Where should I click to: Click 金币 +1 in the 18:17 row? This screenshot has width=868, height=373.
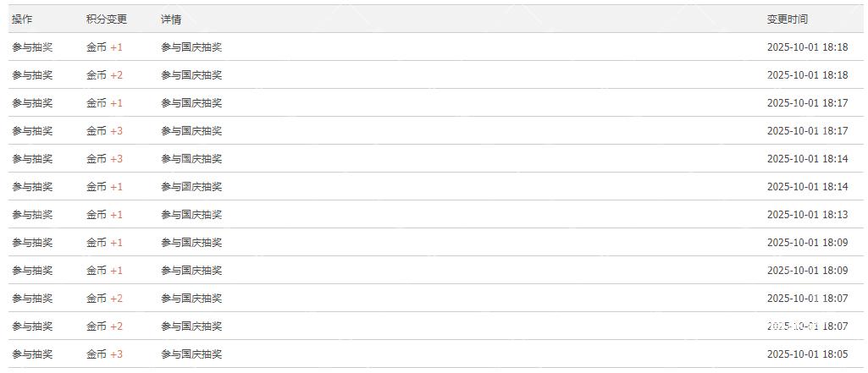[104, 103]
